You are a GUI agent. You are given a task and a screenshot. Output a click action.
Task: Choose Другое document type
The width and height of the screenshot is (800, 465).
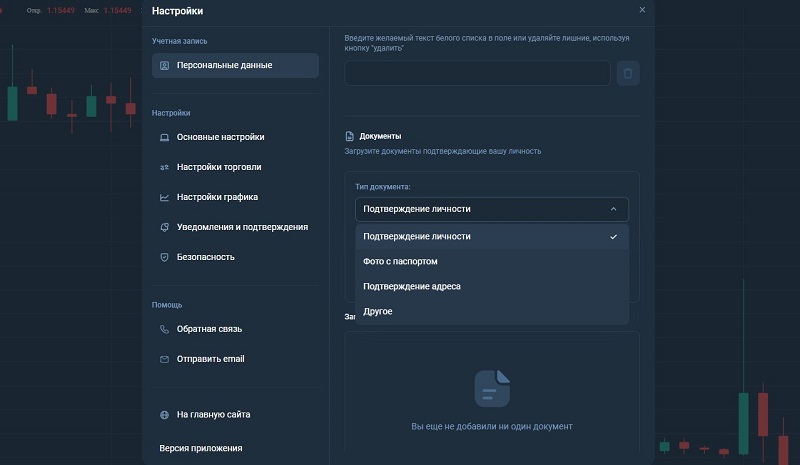click(x=492, y=311)
